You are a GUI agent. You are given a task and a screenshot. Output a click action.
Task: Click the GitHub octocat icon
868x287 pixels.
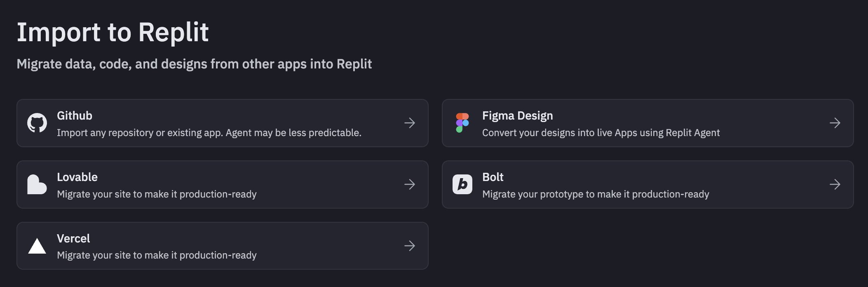(x=37, y=123)
